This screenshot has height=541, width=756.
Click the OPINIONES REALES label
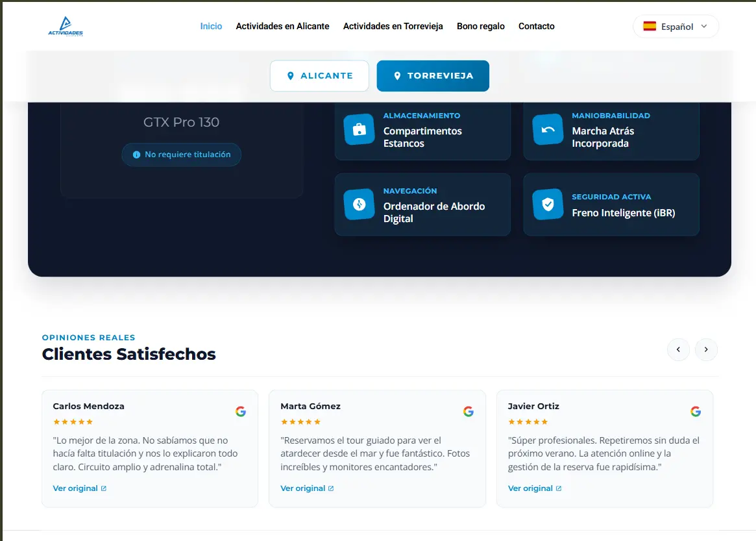point(89,338)
